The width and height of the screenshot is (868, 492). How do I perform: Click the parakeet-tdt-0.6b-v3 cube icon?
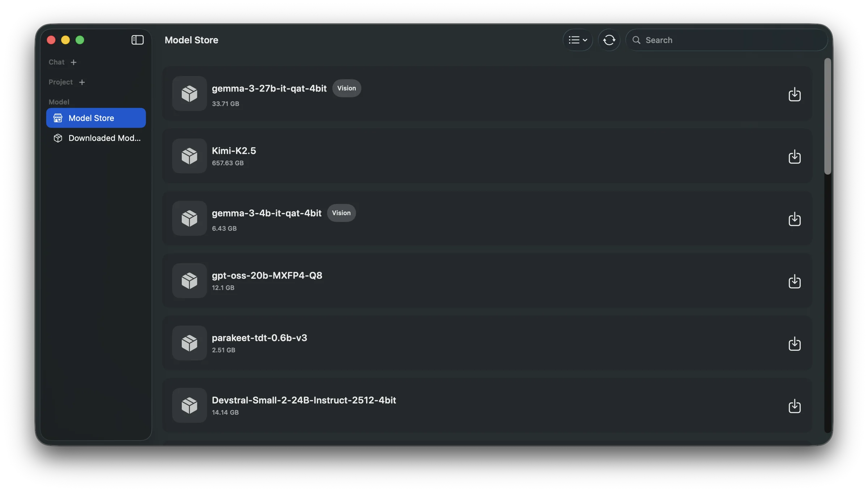189,343
